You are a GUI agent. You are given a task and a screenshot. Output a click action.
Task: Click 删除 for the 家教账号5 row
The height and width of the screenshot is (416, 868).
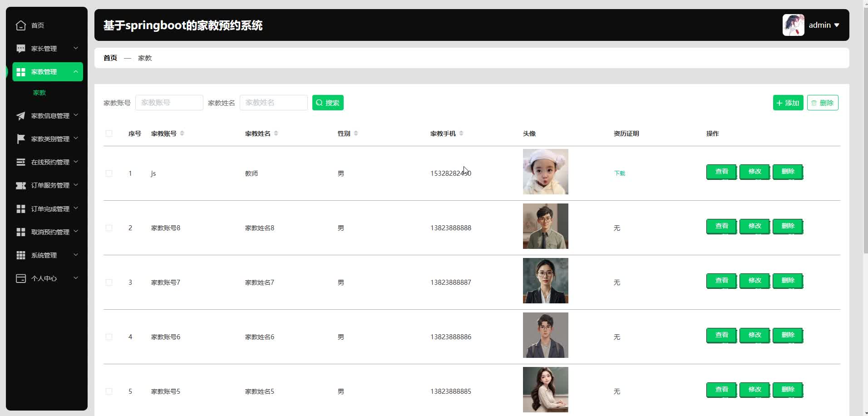click(788, 390)
